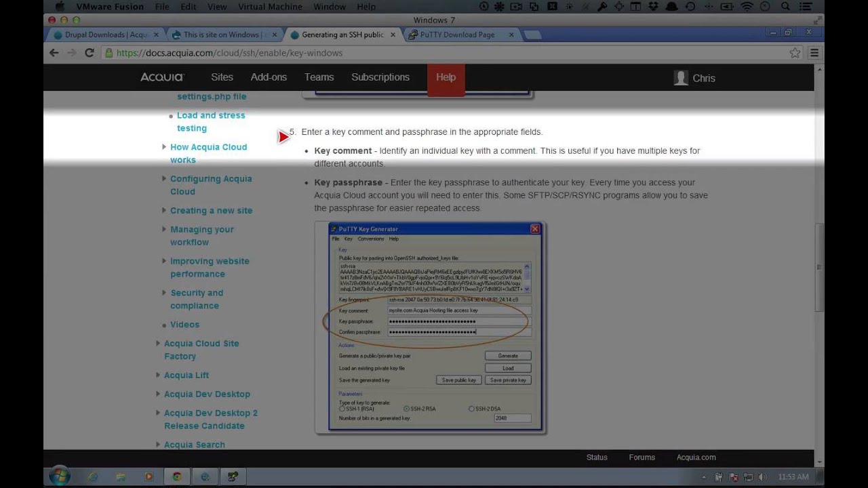Screen dimensions: 868x488
Task: Bookmark this page with the star icon
Action: [795, 52]
